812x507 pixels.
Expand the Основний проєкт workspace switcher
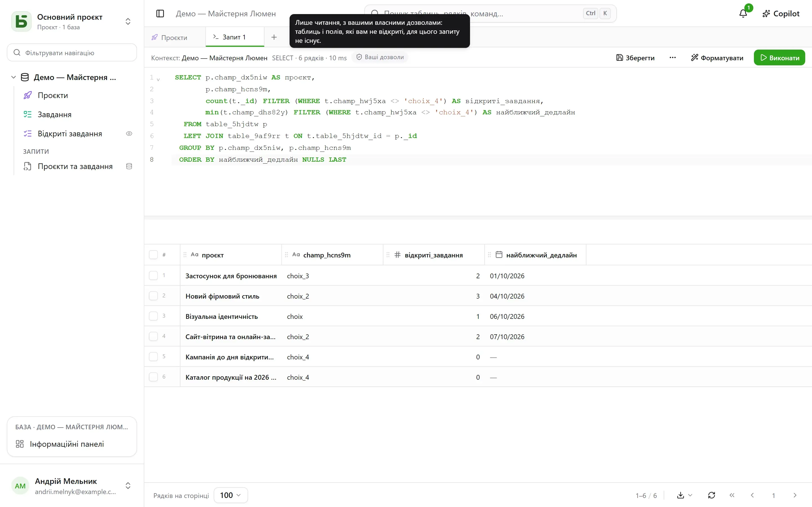click(x=128, y=21)
